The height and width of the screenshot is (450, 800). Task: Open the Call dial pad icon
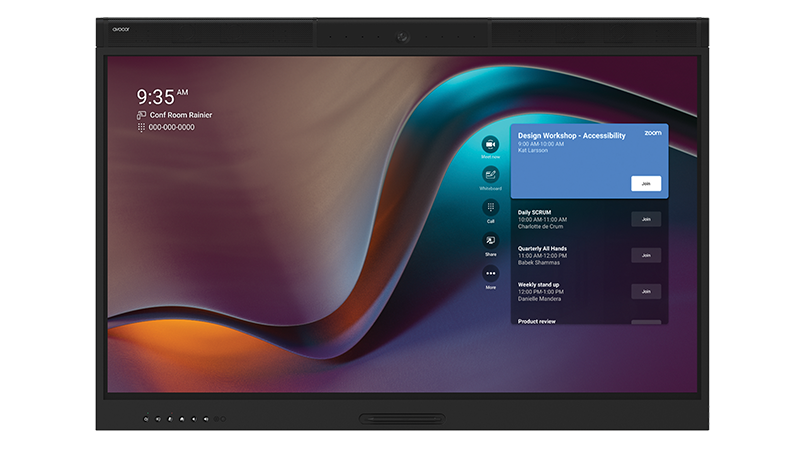490,207
